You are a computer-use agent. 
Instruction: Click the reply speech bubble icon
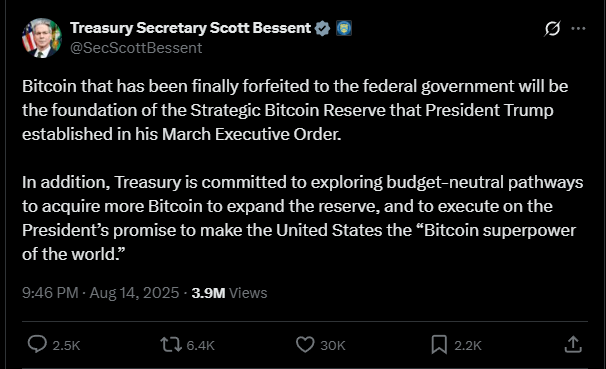37,344
